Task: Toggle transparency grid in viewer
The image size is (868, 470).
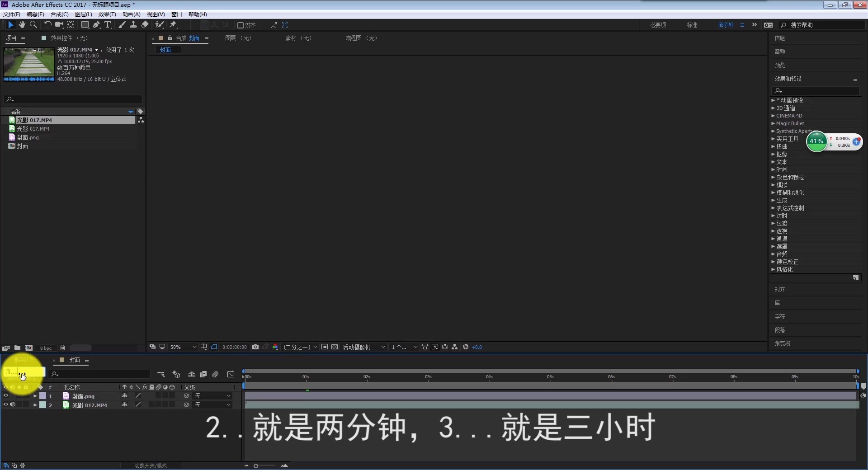Action: tap(335, 347)
